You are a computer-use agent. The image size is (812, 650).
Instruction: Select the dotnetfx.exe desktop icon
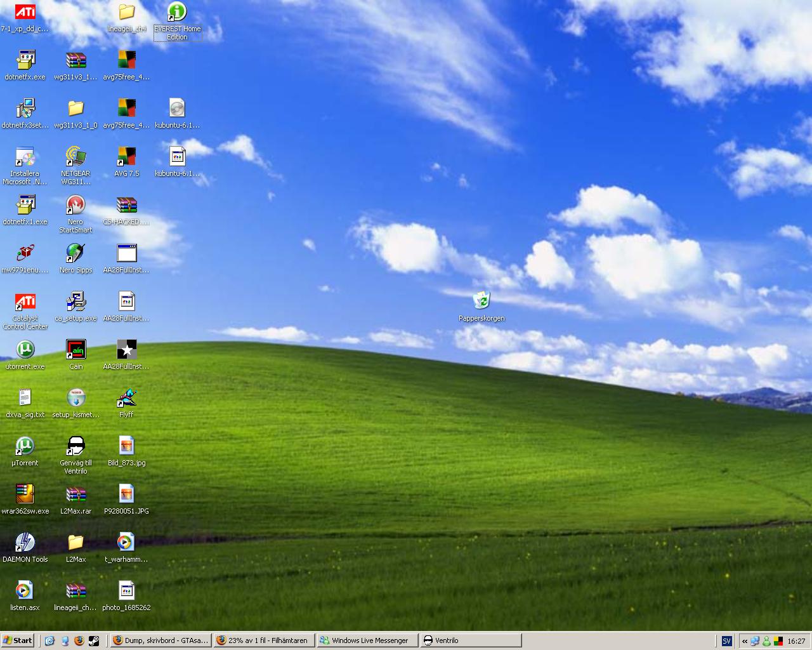[25, 66]
